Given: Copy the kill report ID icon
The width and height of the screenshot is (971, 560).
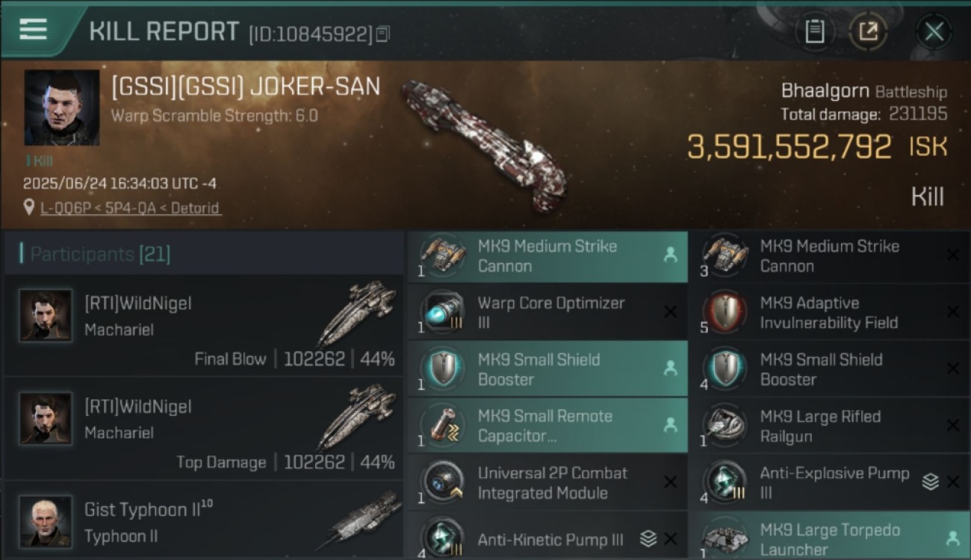Looking at the screenshot, I should point(382,34).
